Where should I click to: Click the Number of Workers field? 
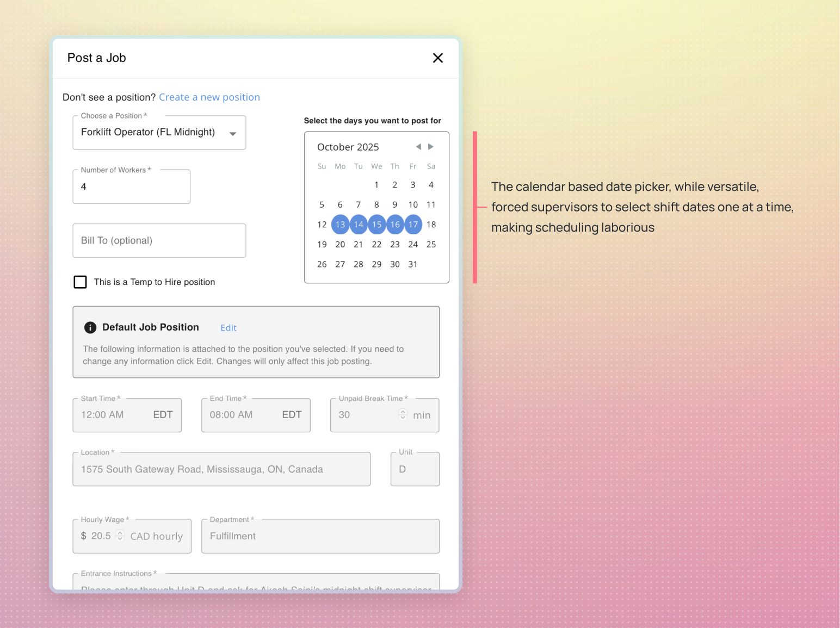coord(132,186)
